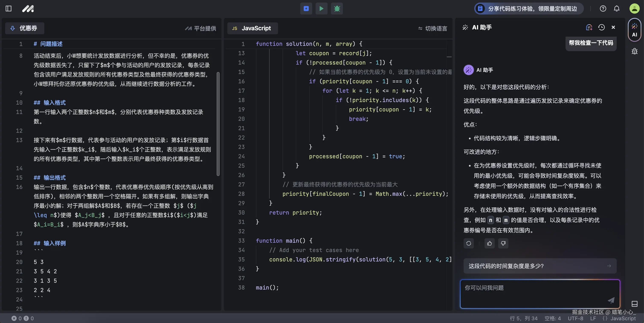Open AI chat history clock icon
Screen dimensions: 644x323
[x=601, y=27]
